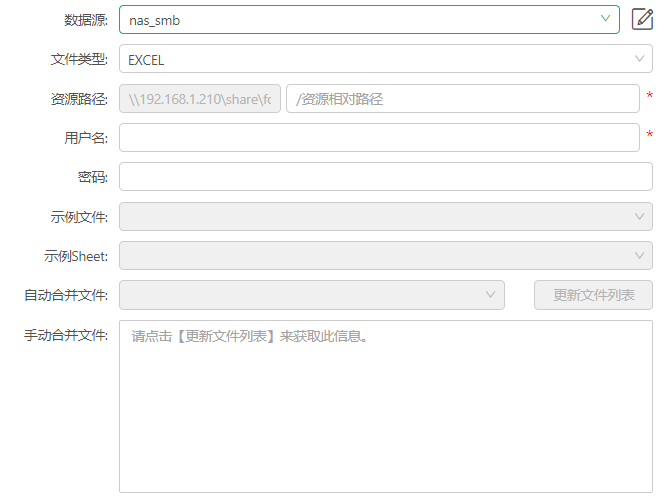Open the 数据源 nas_smb dropdown
The width and height of the screenshot is (667, 500).
369,20
